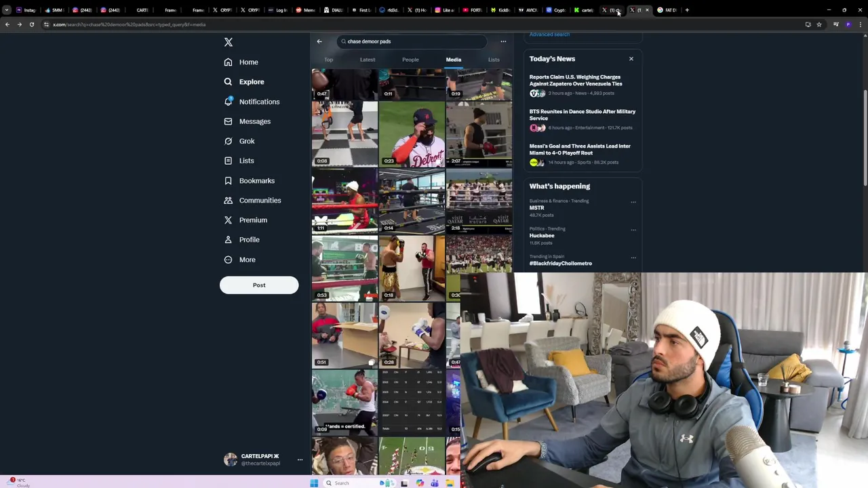Open the 2:07 boxer video thumbnail

(479, 134)
